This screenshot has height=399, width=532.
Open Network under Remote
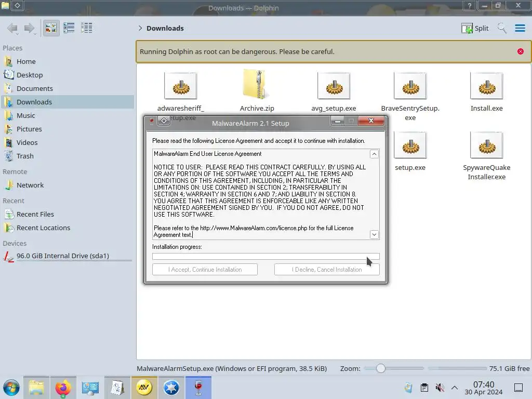pyautogui.click(x=67, y=185)
